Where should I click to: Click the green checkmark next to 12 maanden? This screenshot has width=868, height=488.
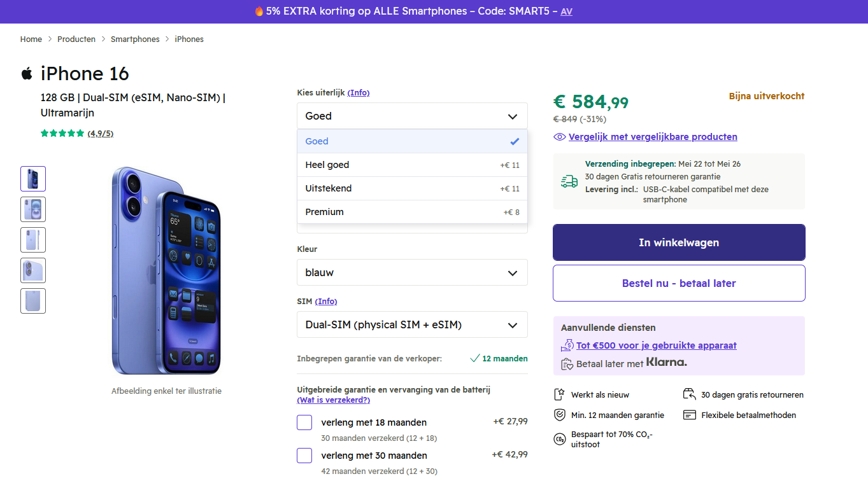[474, 358]
